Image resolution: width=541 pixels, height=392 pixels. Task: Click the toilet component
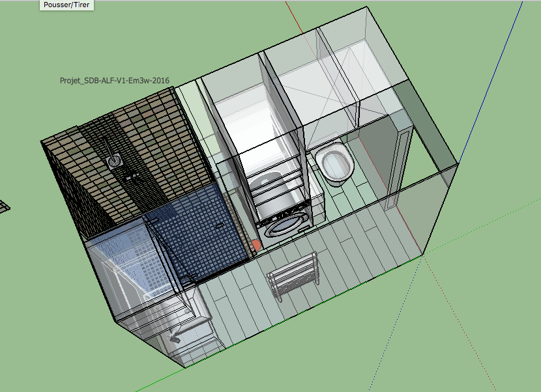pos(334,163)
